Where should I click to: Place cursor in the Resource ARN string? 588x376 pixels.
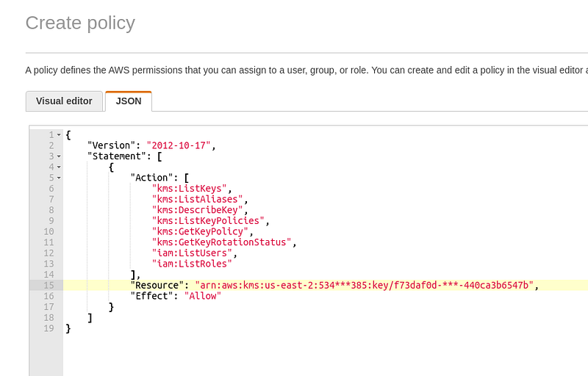click(x=364, y=286)
